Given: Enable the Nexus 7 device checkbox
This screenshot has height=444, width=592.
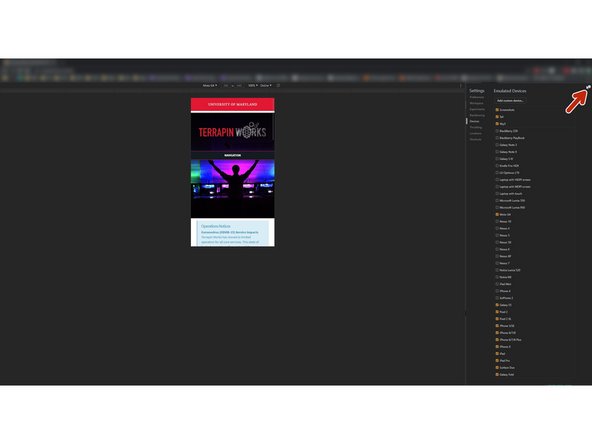Looking at the screenshot, I should click(x=497, y=263).
